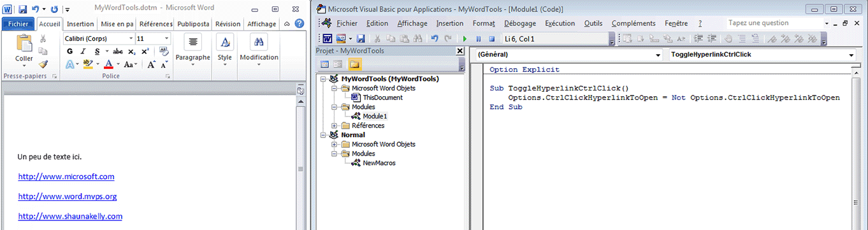Follow the http://www.shaunakelly.com link
This screenshot has height=230, width=868.
pos(70,216)
